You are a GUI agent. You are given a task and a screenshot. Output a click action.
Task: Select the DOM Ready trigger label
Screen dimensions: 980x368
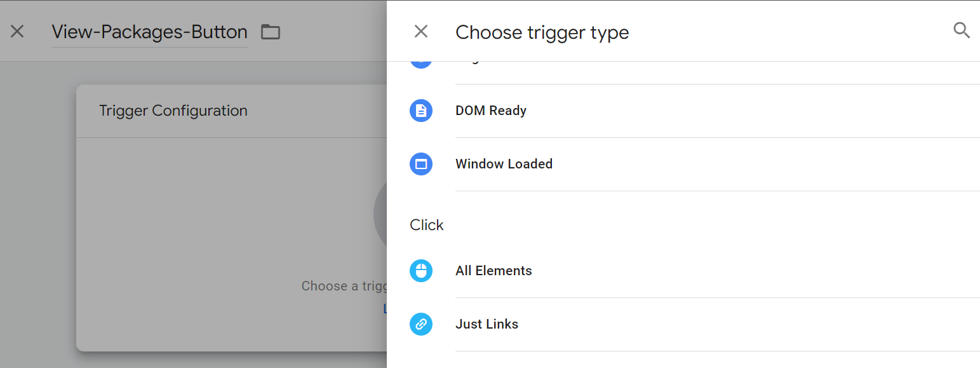pyautogui.click(x=490, y=111)
